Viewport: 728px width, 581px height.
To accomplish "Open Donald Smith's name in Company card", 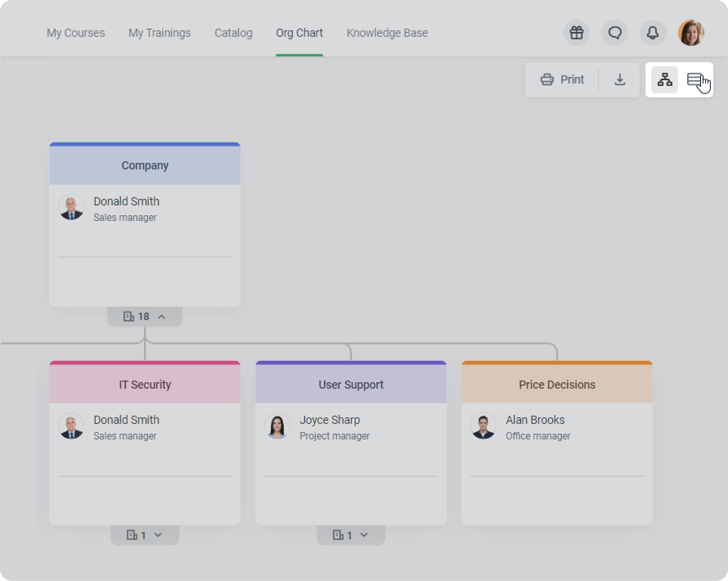I will click(x=126, y=201).
